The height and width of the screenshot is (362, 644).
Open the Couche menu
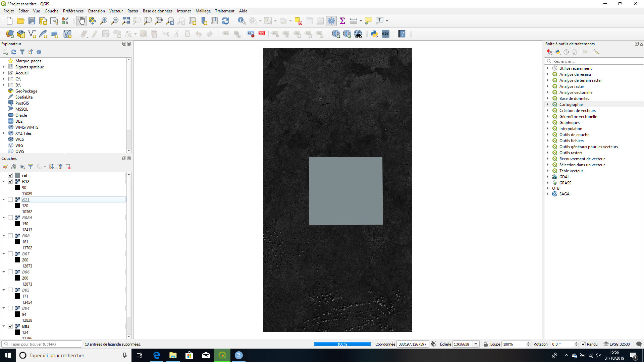click(51, 11)
